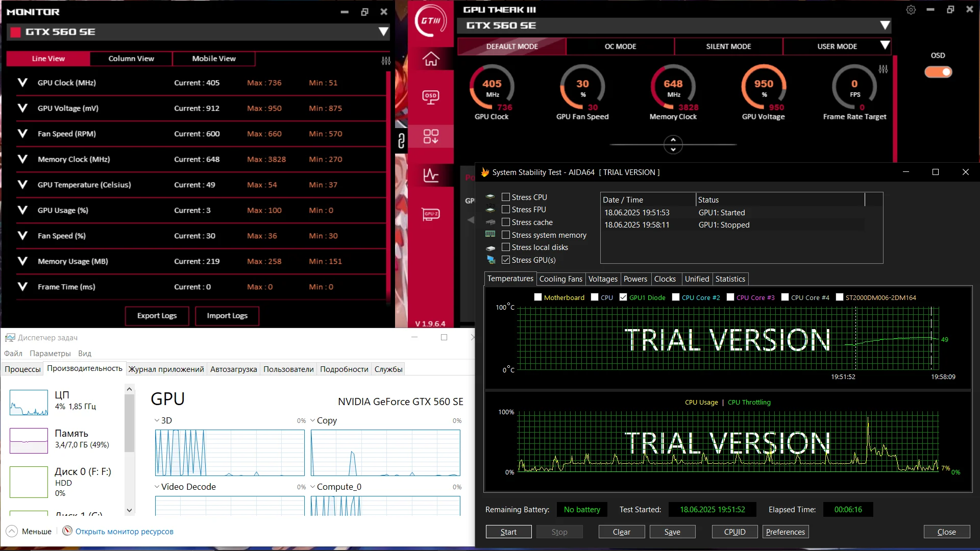
Task: Switch to the Cooling Fans tab
Action: [560, 279]
